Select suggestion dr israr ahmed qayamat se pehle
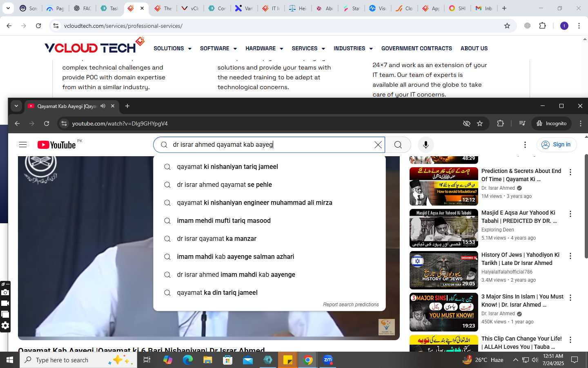This screenshot has height=368, width=588. coord(269,185)
